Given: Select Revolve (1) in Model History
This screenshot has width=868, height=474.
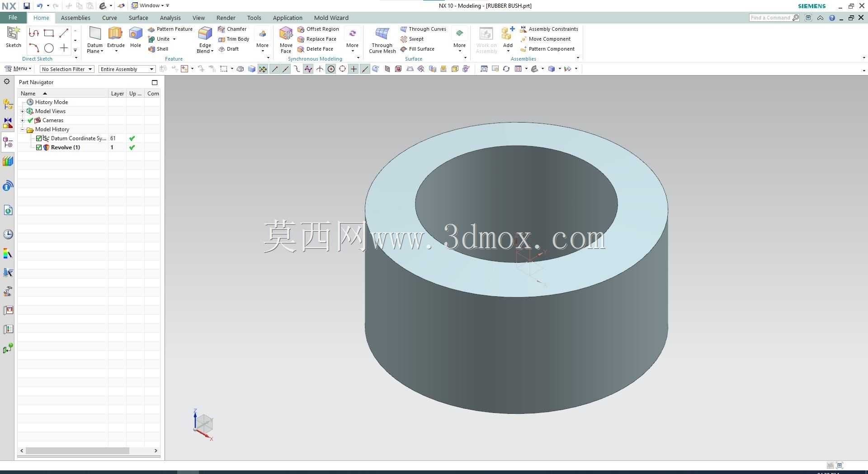Looking at the screenshot, I should point(65,147).
